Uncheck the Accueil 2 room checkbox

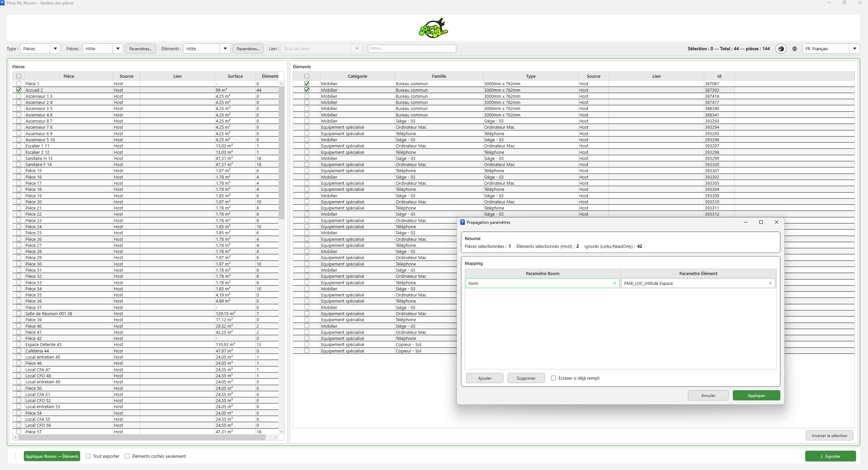(x=19, y=90)
